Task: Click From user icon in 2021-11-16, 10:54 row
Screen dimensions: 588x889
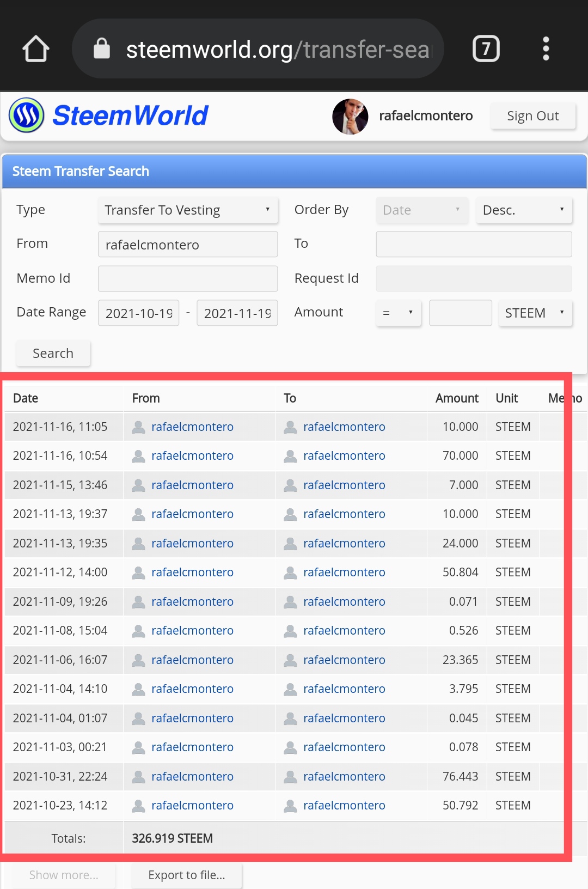Action: pos(139,456)
